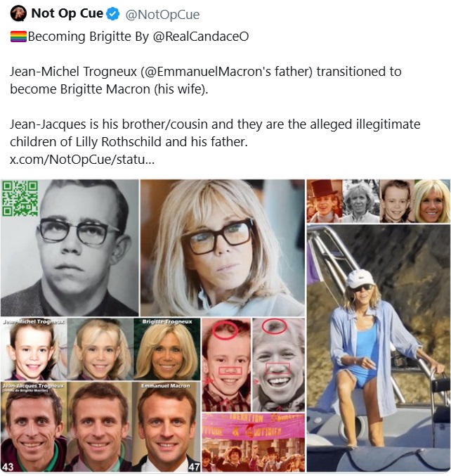Select the thumbnail captioned Jean-Michel Trogneux
The image size is (451, 476).
[33, 349]
